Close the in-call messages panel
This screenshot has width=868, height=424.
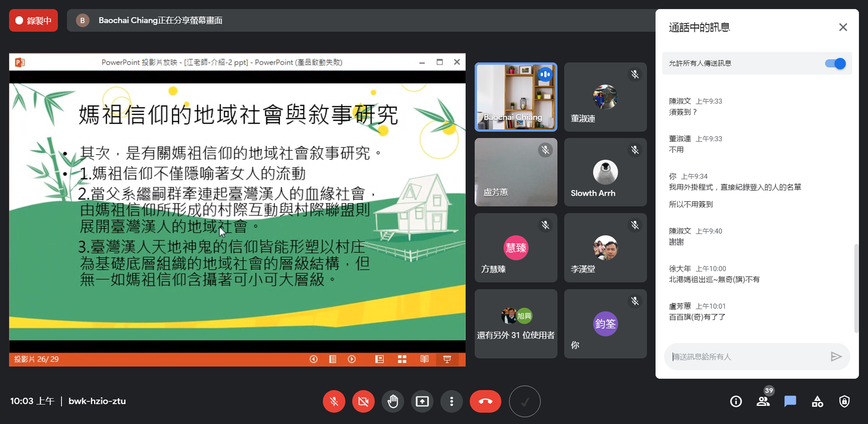[x=843, y=27]
